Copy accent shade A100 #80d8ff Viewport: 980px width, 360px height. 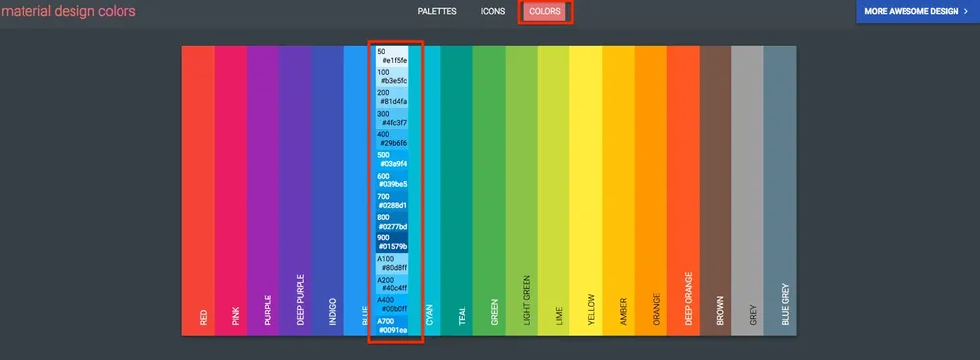pos(393,263)
